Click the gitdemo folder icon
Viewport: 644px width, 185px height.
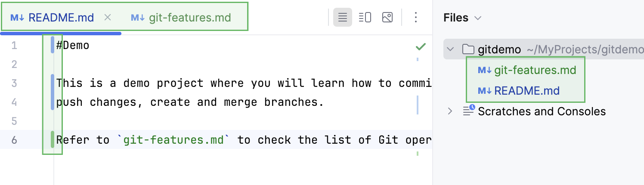[x=468, y=49]
